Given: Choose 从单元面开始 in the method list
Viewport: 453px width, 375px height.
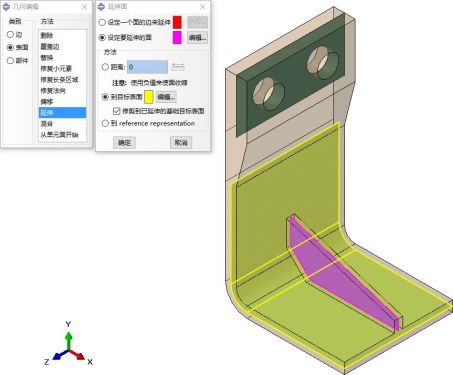Looking at the screenshot, I should pyautogui.click(x=62, y=134).
